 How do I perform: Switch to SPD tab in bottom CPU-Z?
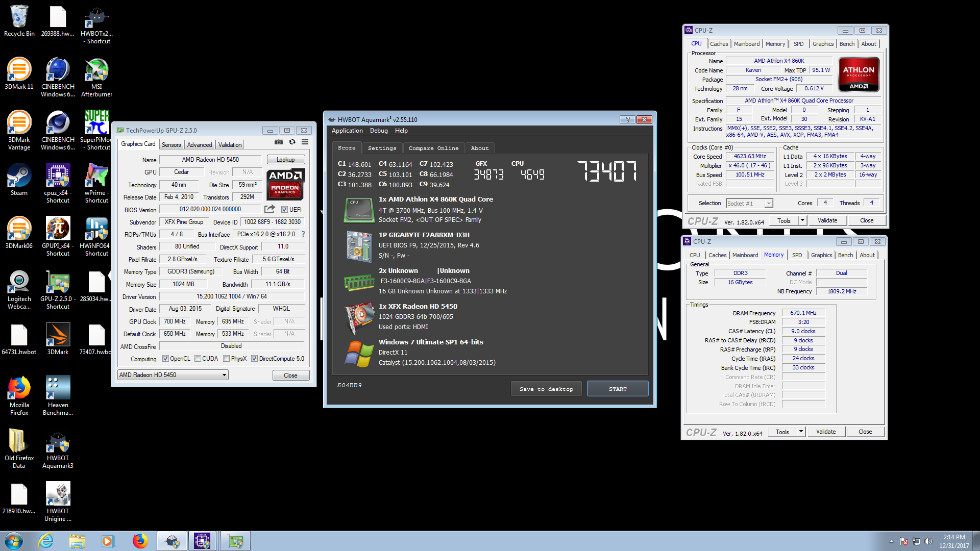click(x=797, y=255)
